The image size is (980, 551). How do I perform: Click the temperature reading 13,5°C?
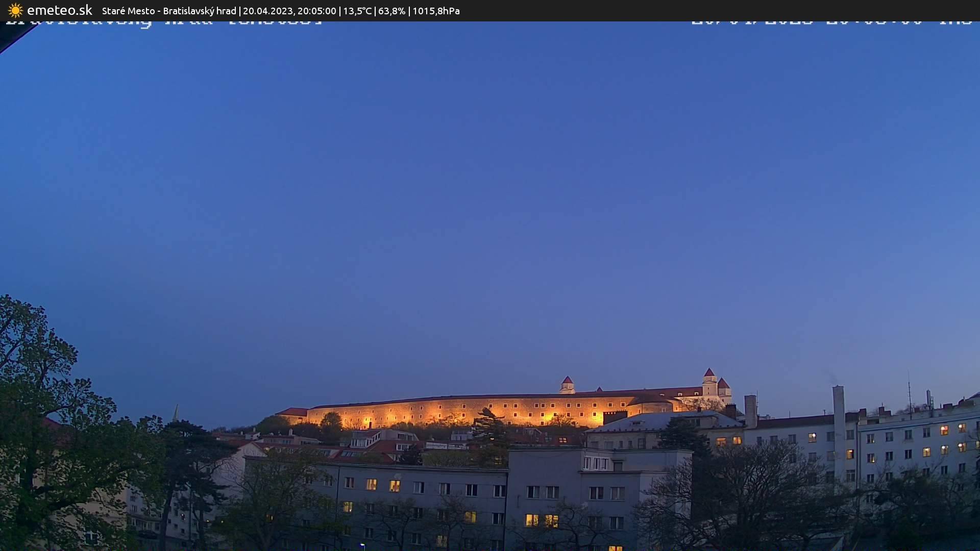click(x=357, y=10)
